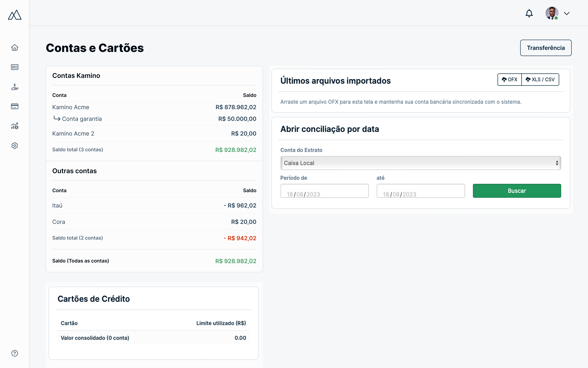Click the Abrir conciliação por data heading

(x=330, y=129)
